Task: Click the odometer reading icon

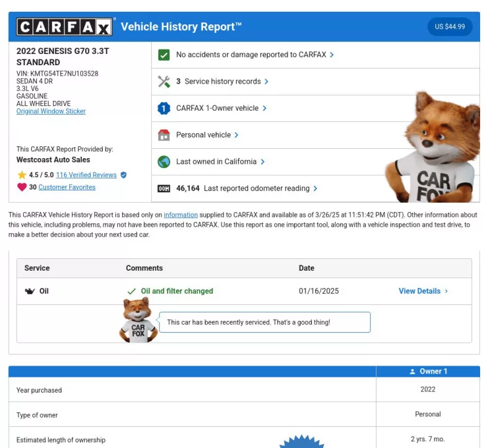Action: (164, 188)
